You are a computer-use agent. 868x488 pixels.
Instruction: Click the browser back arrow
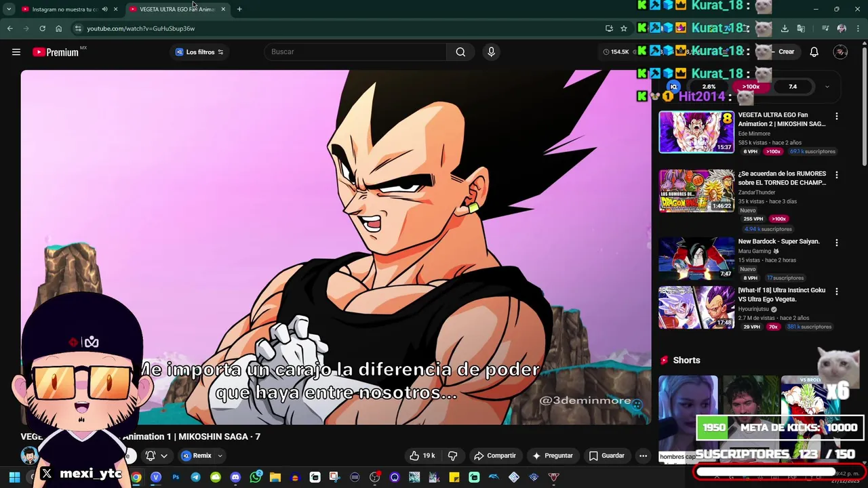[x=10, y=28]
